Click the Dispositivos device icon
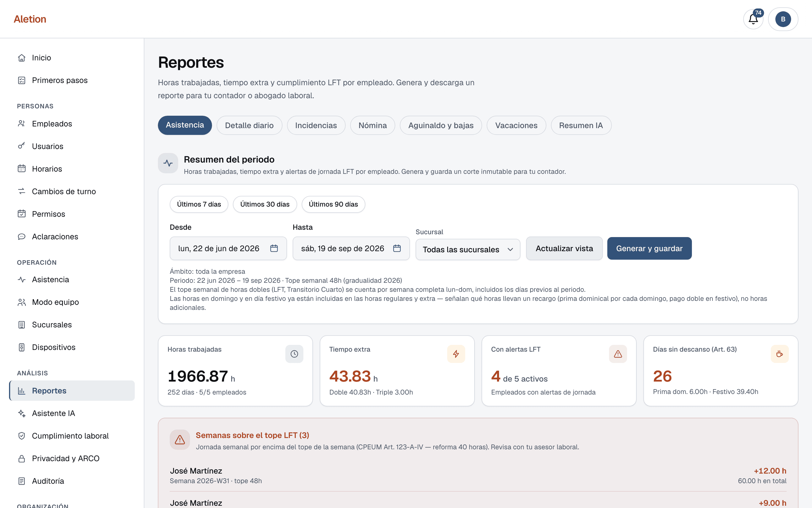 tap(22, 347)
